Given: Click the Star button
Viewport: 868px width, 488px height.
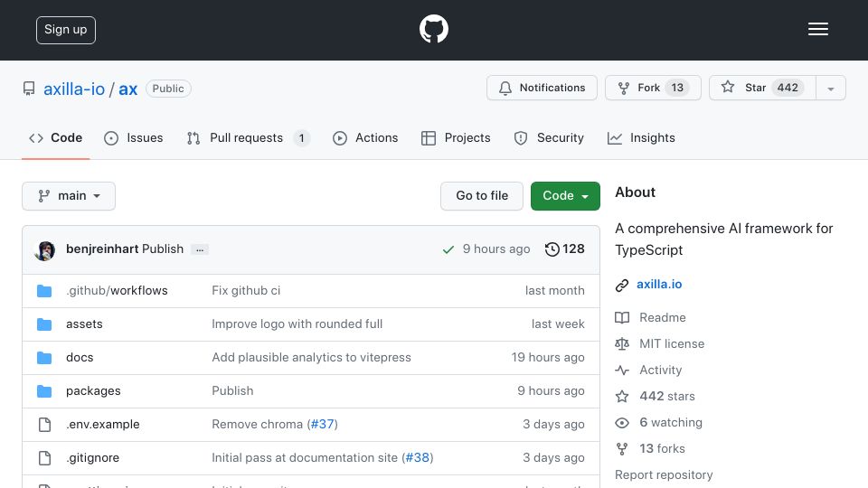Looking at the screenshot, I should [763, 88].
